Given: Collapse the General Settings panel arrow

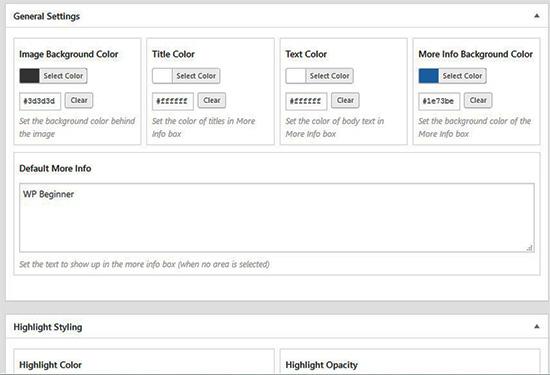Looking at the screenshot, I should click(536, 16).
